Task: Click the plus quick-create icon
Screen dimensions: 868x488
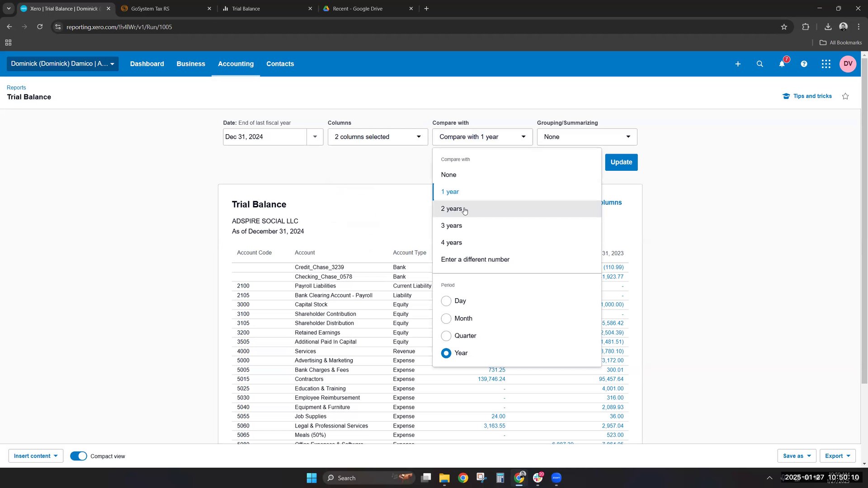Action: tap(738, 64)
